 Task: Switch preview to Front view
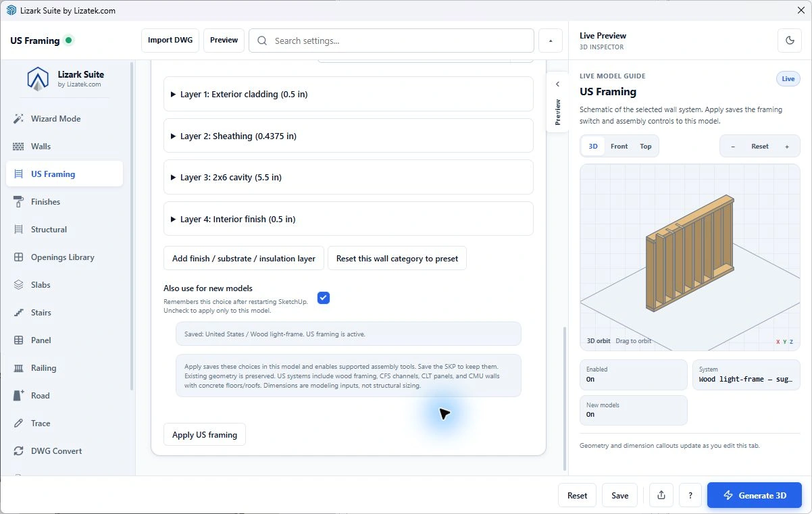point(619,146)
